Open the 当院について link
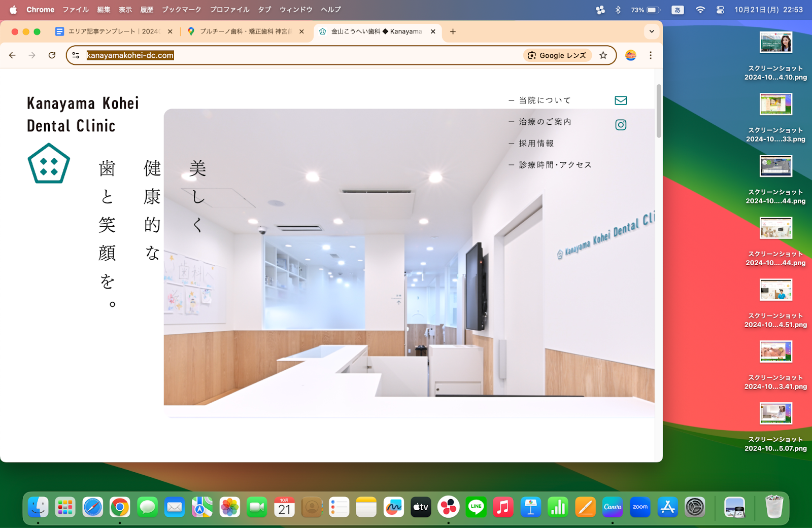The image size is (812, 528). (545, 100)
